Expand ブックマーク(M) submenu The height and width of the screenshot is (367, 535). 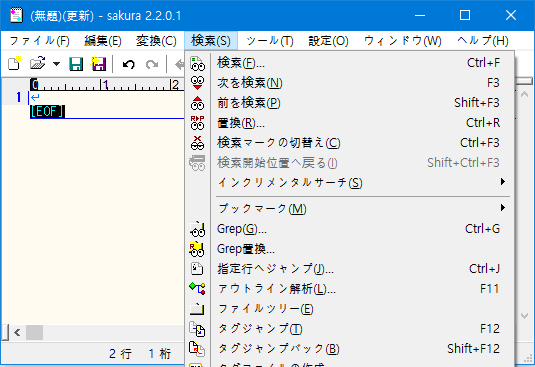click(349, 208)
